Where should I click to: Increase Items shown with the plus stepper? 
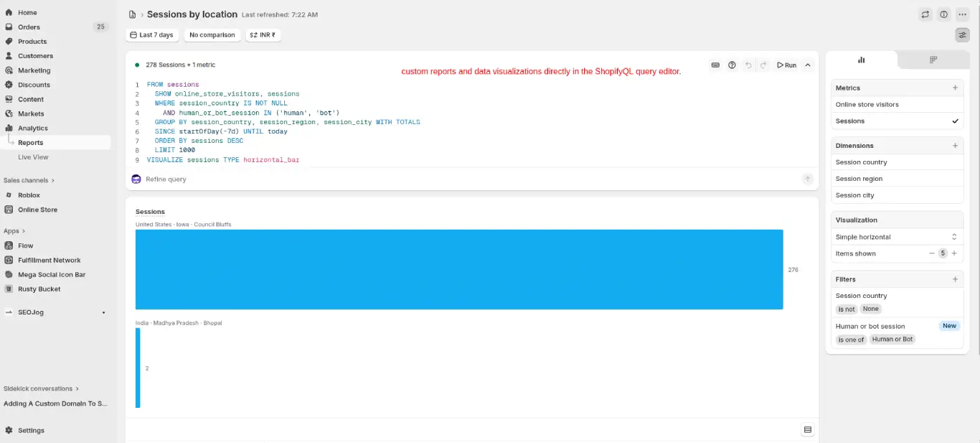(954, 253)
